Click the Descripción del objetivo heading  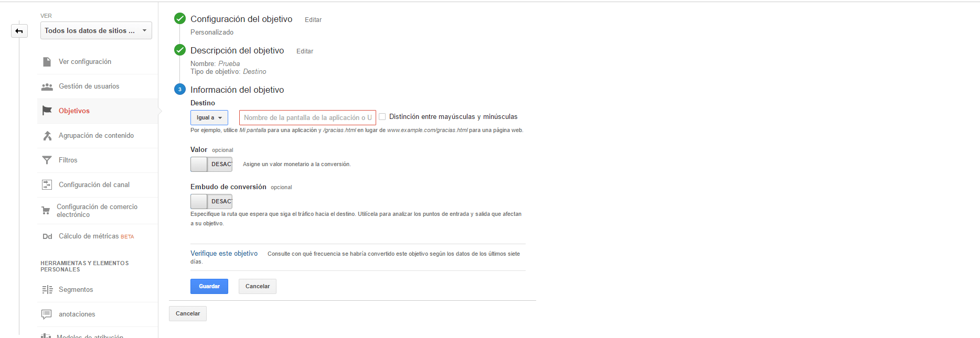pyautogui.click(x=237, y=51)
